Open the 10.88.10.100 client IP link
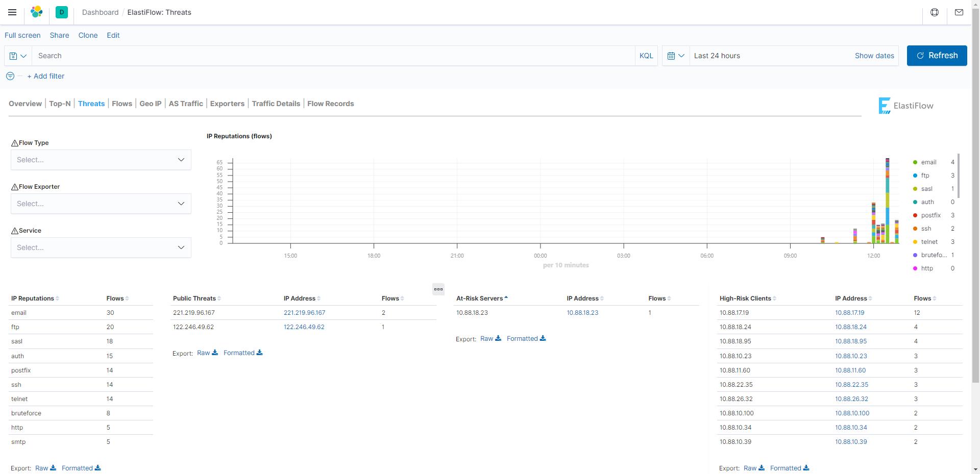The height and width of the screenshot is (474, 980). click(852, 413)
